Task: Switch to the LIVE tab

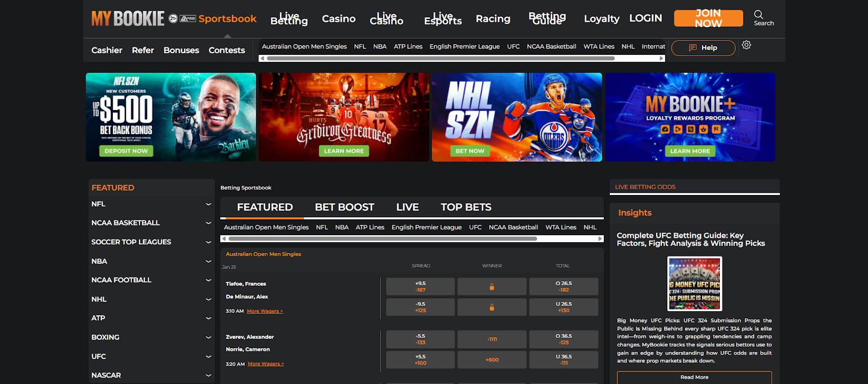Action: [407, 207]
